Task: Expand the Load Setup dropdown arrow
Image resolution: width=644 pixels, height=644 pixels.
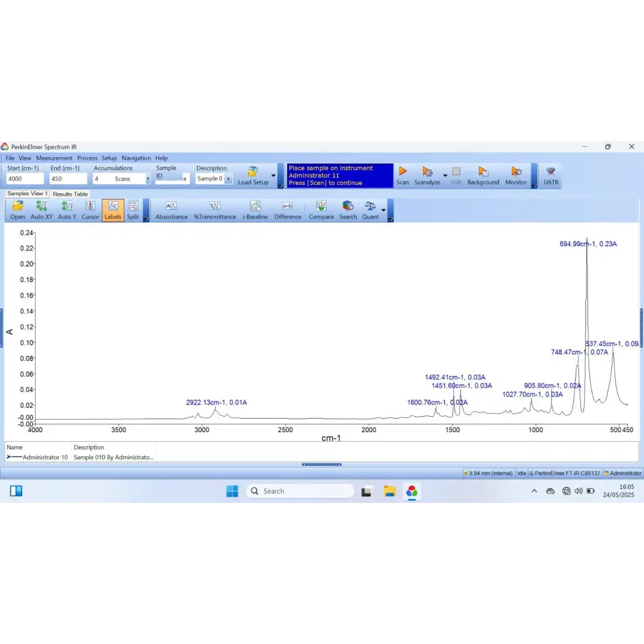Action: [x=274, y=176]
